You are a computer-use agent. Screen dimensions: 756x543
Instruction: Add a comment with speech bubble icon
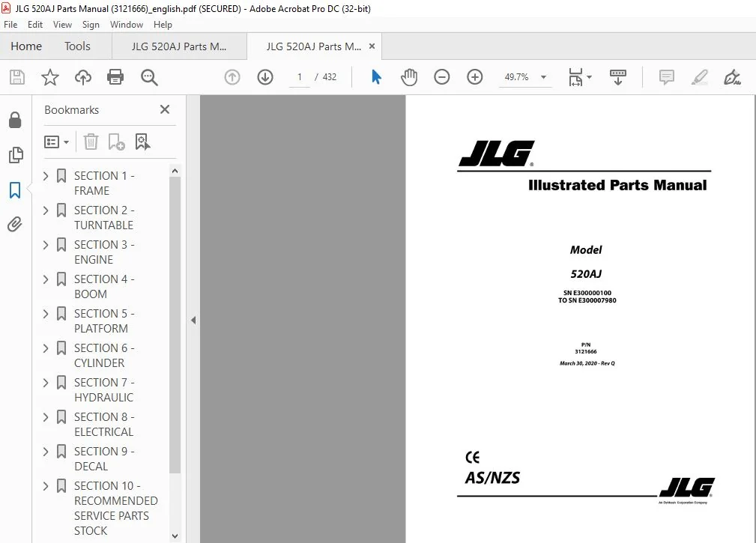pyautogui.click(x=667, y=77)
